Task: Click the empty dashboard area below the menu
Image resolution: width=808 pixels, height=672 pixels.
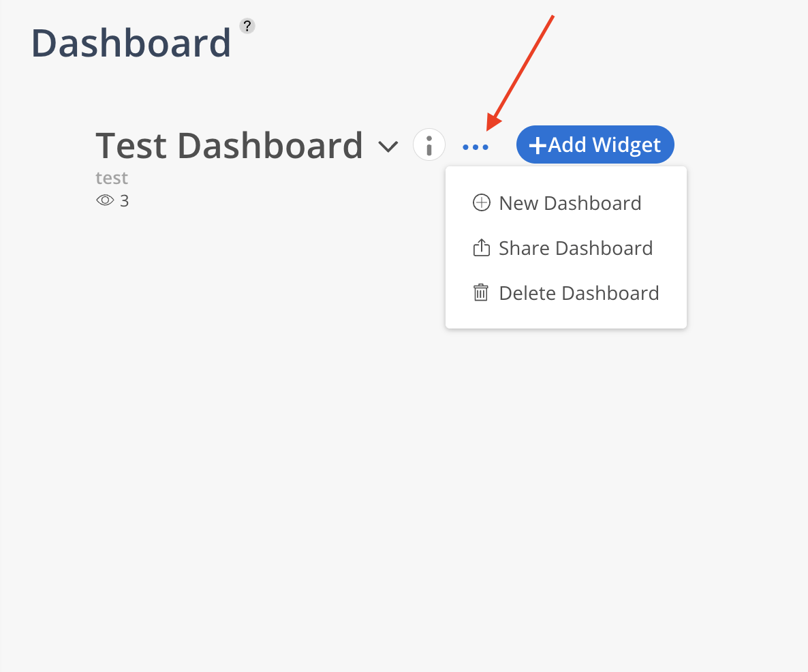Action: 402,477
